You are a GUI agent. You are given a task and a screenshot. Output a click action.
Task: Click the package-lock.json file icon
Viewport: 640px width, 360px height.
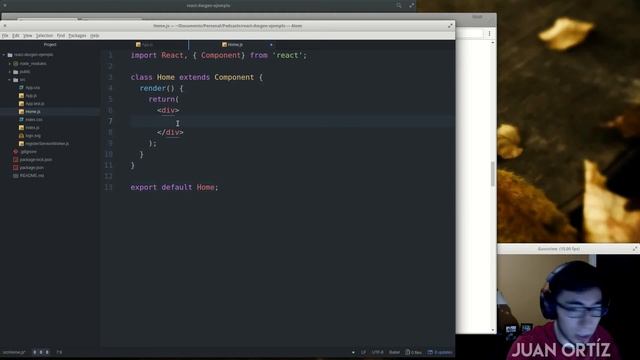[16, 160]
